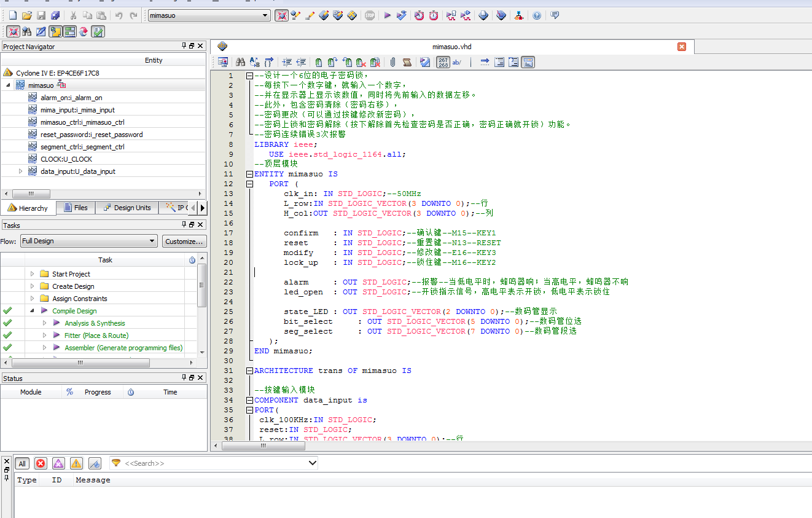Click the increase indent icon in editor toolbar

click(286, 62)
